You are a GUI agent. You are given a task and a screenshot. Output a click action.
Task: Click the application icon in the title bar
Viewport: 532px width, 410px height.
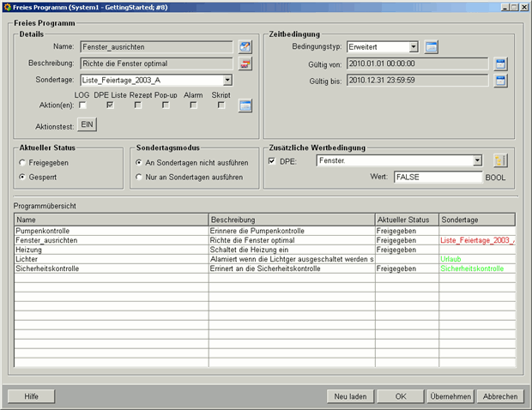pos(7,7)
